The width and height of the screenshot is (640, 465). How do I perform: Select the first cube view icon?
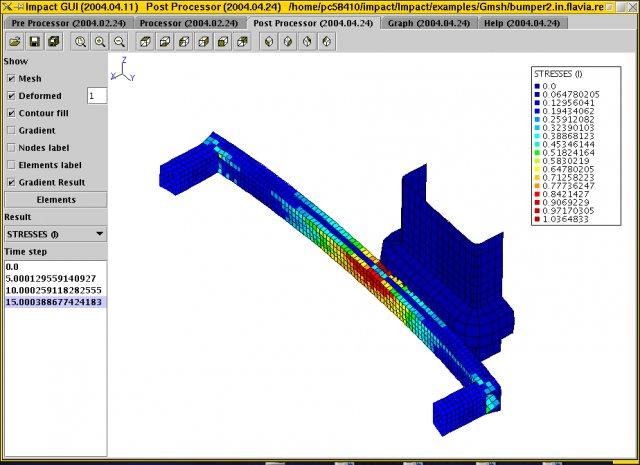[x=145, y=42]
